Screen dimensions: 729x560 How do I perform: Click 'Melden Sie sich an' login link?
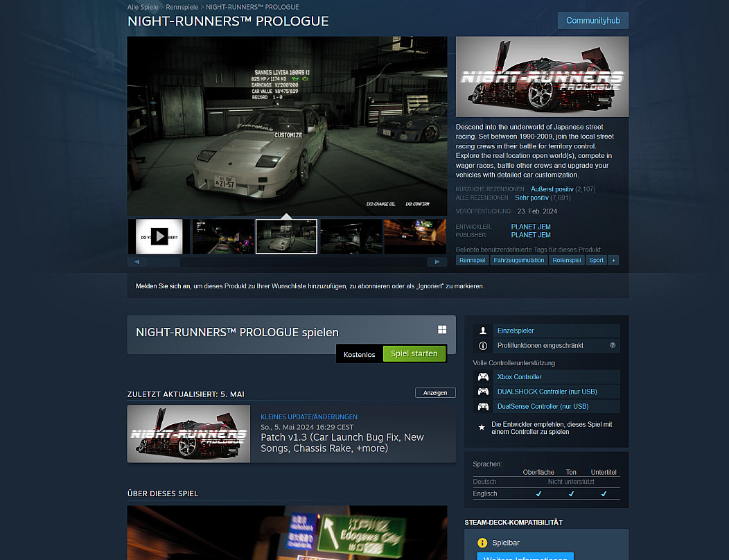pos(163,286)
